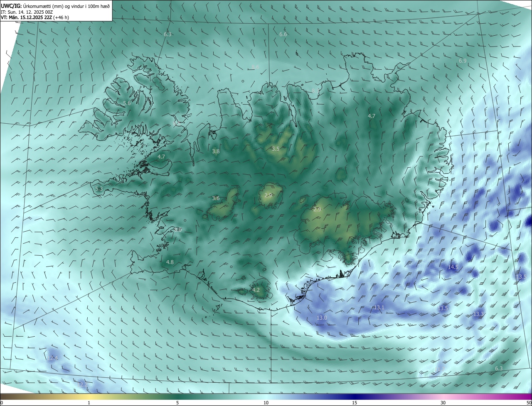
Task: Select the 5.6 value over the Westfjords
Action: (127, 103)
